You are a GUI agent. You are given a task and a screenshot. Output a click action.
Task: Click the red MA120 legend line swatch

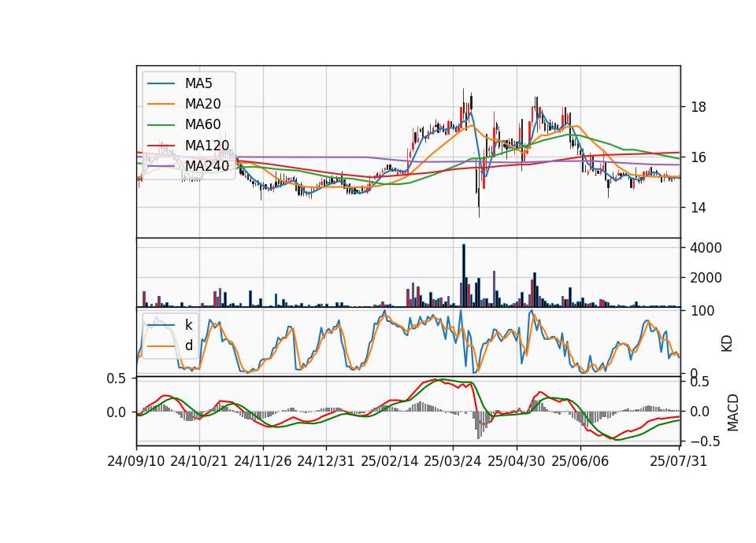click(161, 146)
